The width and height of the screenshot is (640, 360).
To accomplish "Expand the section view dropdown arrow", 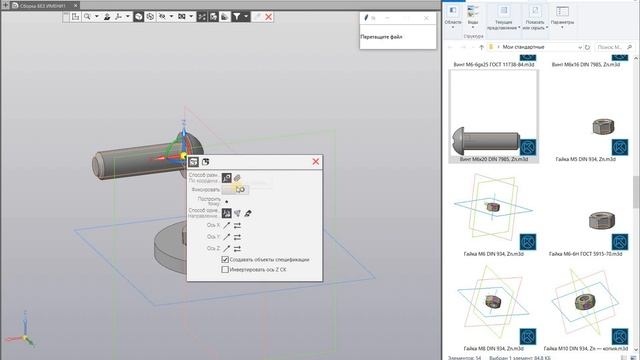I will coord(191,17).
